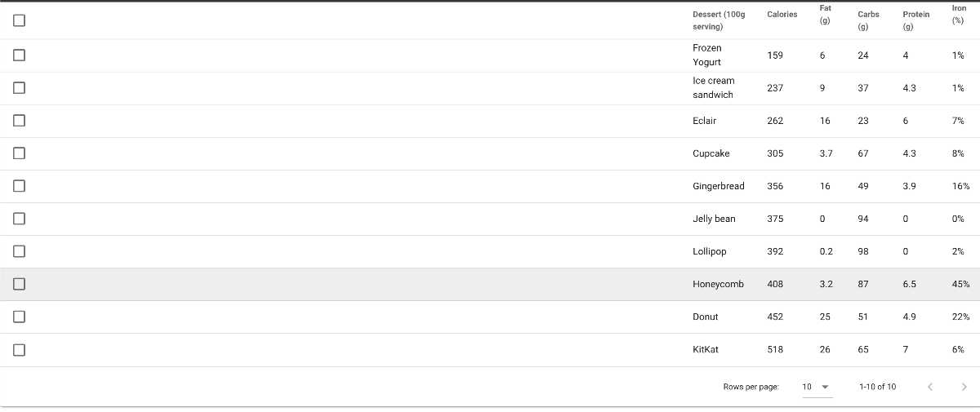Mark the Gingerbread row checkbox

(19, 186)
